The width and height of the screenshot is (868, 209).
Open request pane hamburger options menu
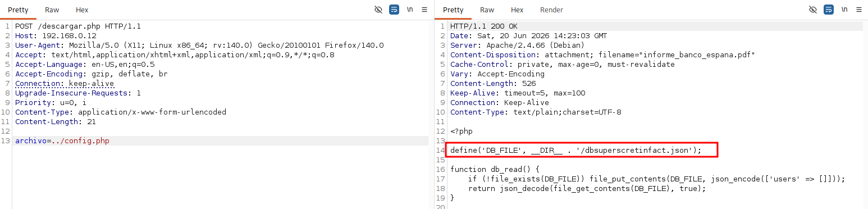(424, 10)
